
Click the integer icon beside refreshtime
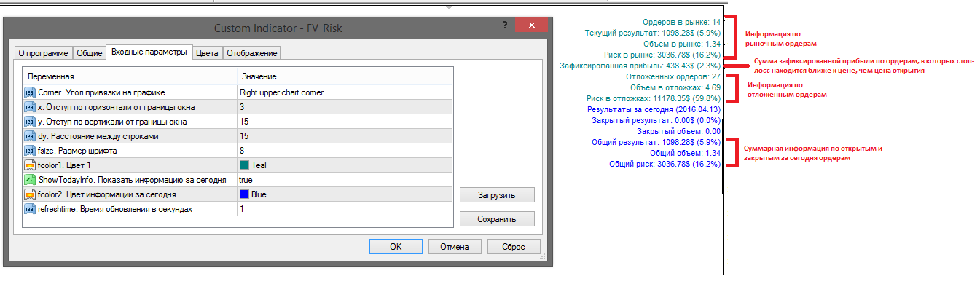click(x=30, y=209)
